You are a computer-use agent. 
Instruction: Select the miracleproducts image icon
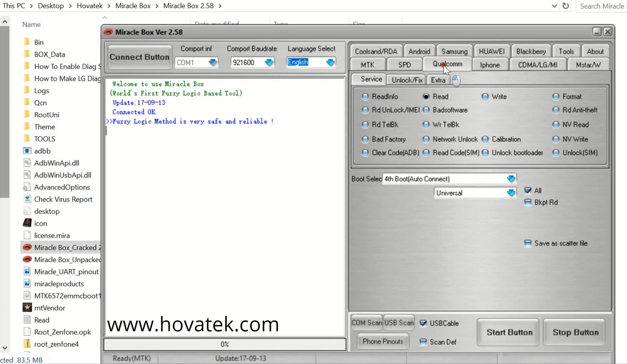click(27, 283)
